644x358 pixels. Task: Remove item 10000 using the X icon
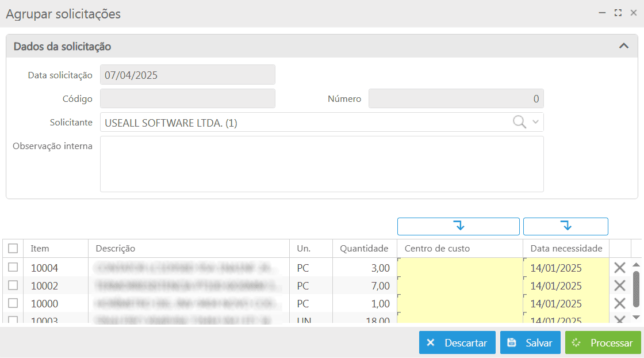coord(619,303)
